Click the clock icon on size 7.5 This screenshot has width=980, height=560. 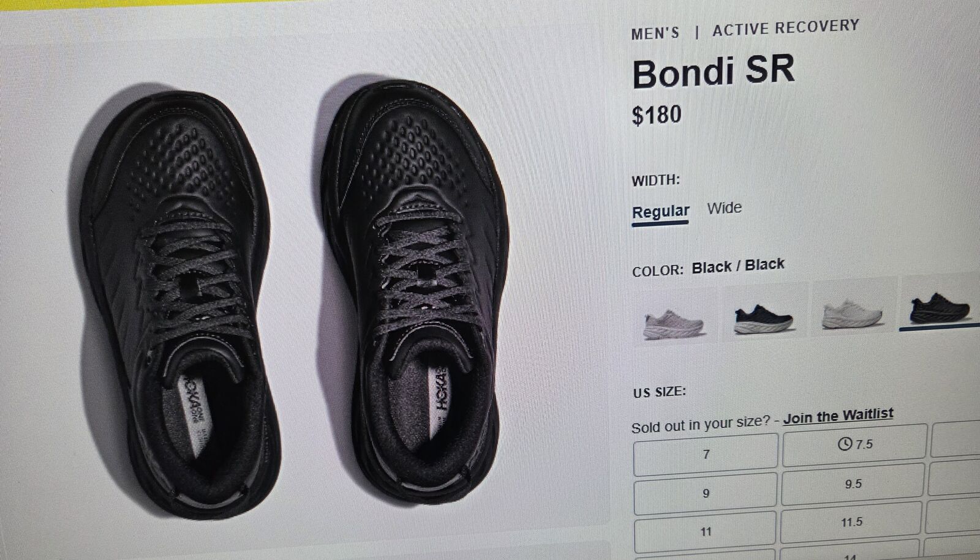pyautogui.click(x=845, y=444)
